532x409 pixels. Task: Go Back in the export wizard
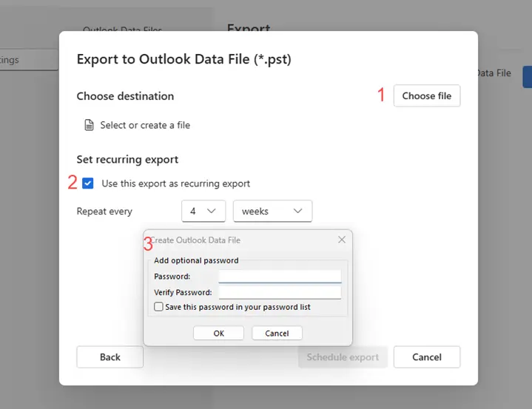(110, 356)
